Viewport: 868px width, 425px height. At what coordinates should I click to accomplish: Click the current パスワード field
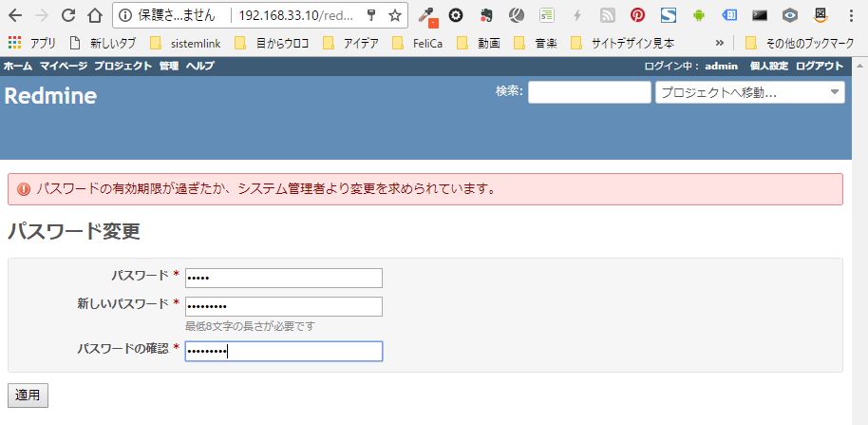pos(283,279)
